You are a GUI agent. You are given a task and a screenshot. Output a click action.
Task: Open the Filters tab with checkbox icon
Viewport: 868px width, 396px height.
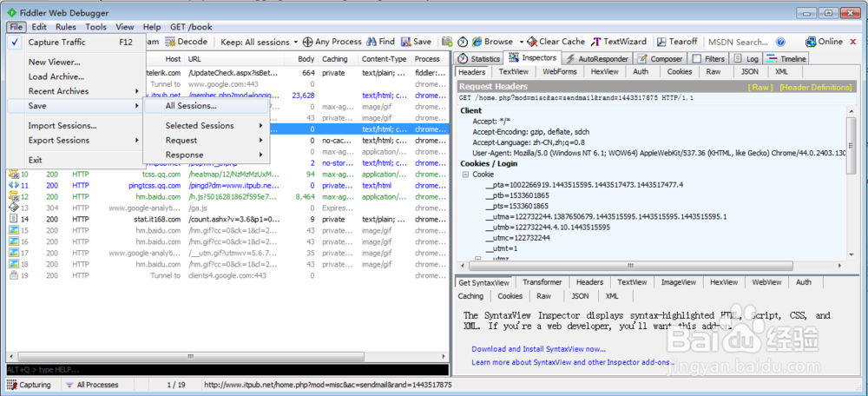[x=708, y=59]
